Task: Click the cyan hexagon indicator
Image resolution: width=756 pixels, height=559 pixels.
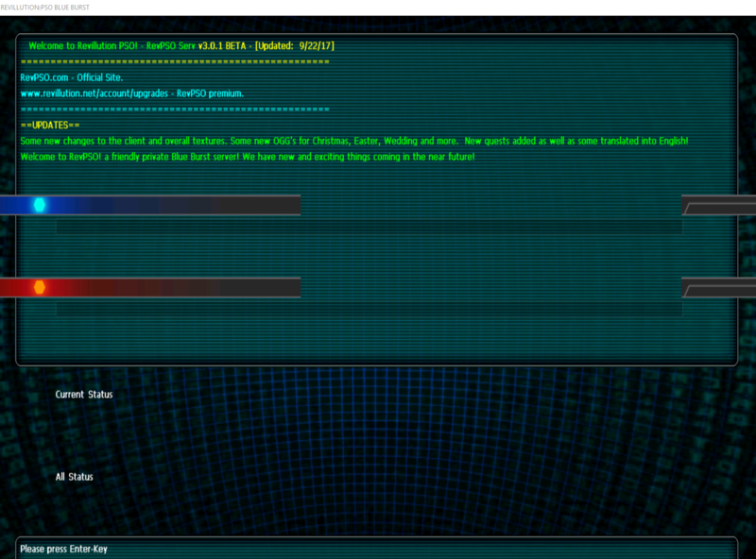Action: pyautogui.click(x=40, y=205)
